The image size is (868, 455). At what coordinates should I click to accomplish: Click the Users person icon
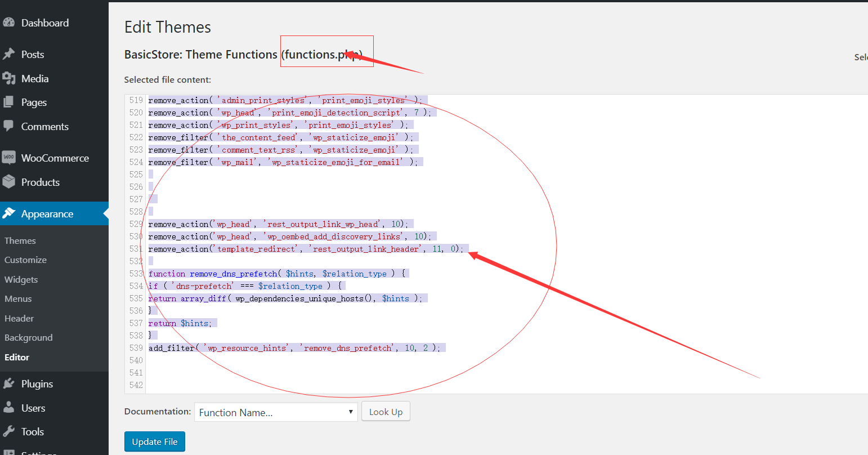(x=9, y=408)
